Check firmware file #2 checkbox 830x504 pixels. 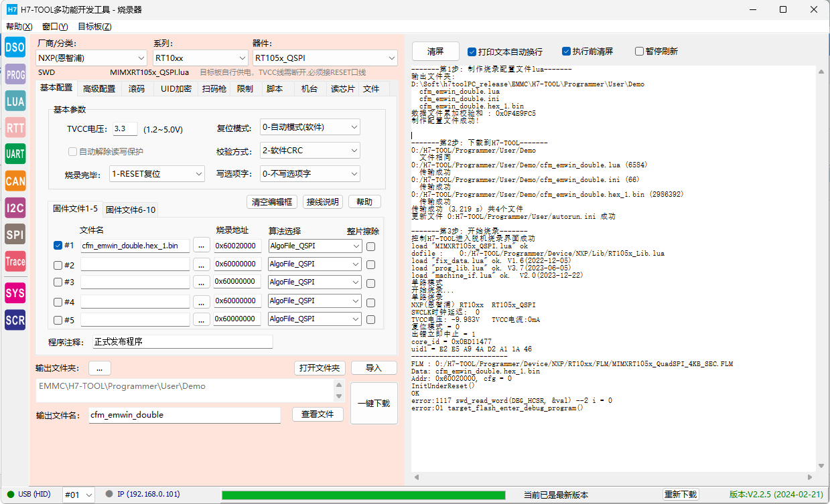coord(58,264)
